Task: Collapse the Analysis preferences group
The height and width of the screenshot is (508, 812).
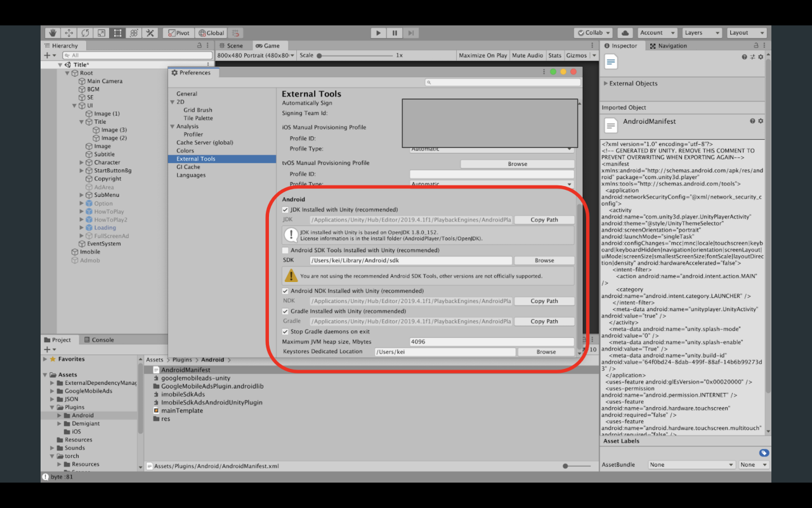Action: pos(172,126)
